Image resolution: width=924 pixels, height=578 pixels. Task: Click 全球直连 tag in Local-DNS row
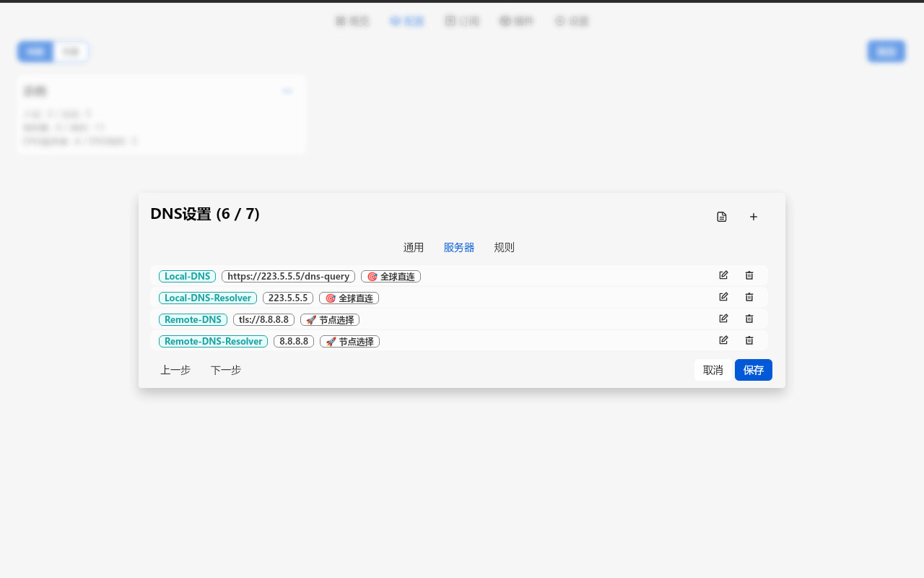(x=391, y=276)
